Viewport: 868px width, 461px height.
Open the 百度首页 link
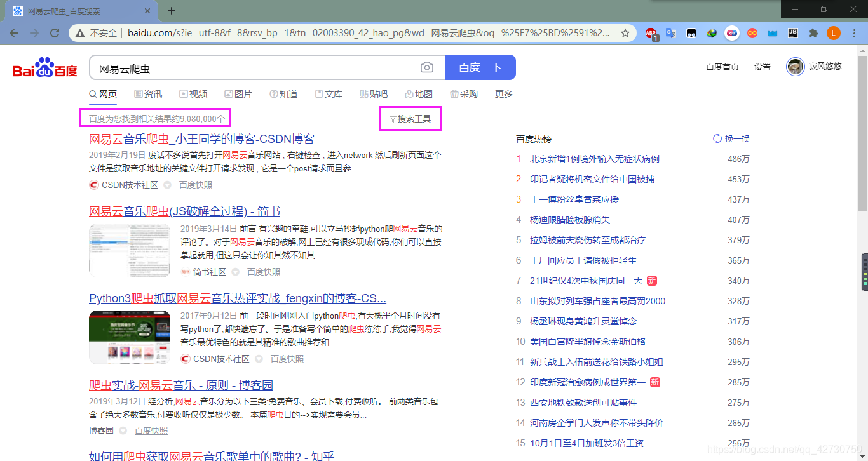click(722, 67)
